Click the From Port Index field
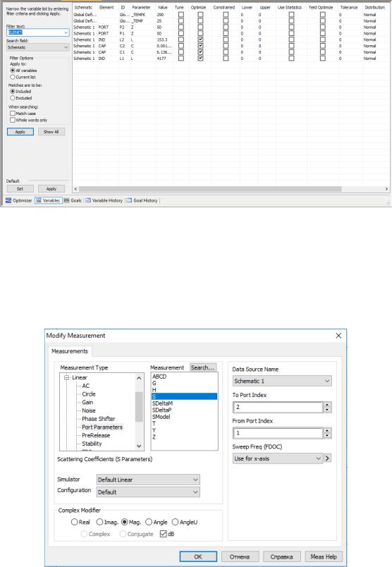The width and height of the screenshot is (392, 567). tap(277, 433)
